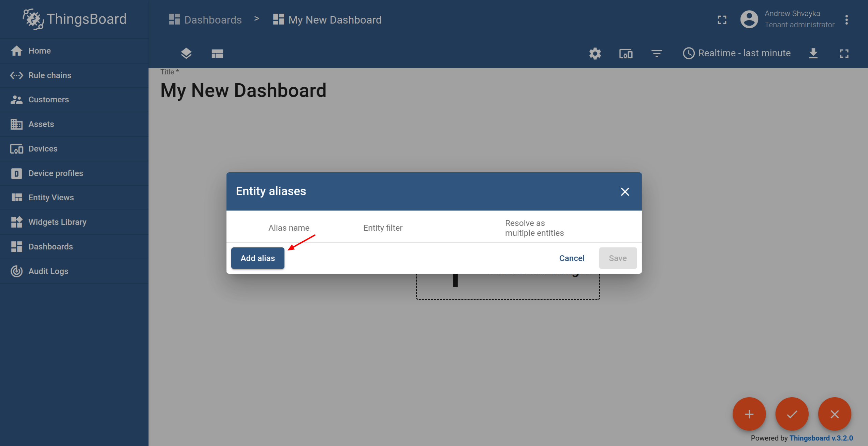Viewport: 868px width, 446px height.
Task: Click the export dashboard download icon
Action: 813,54
